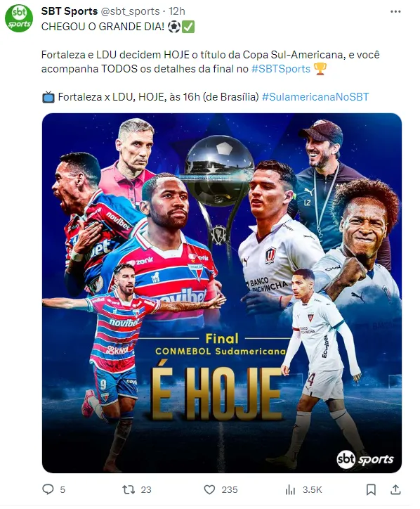This screenshot has height=509, width=420.
Task: Open the SBT Sports profile avatar
Action: [x=19, y=18]
